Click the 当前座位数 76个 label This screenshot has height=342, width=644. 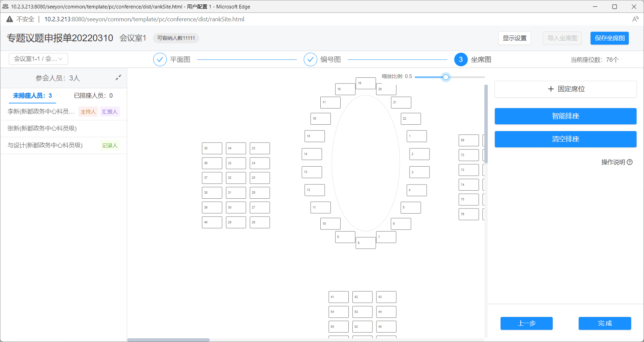point(595,60)
